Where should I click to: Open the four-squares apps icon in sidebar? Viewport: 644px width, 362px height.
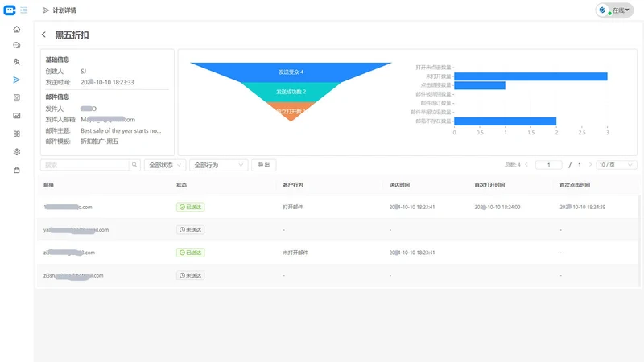tap(17, 134)
